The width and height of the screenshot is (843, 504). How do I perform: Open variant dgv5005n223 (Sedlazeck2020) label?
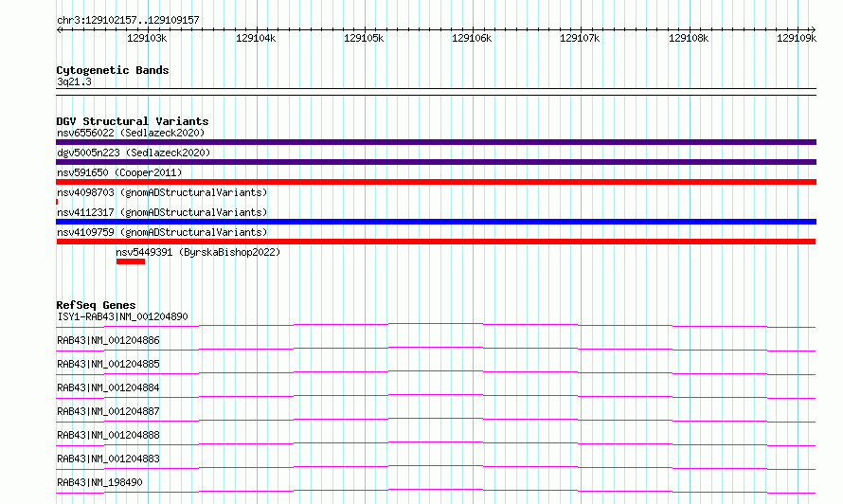134,153
